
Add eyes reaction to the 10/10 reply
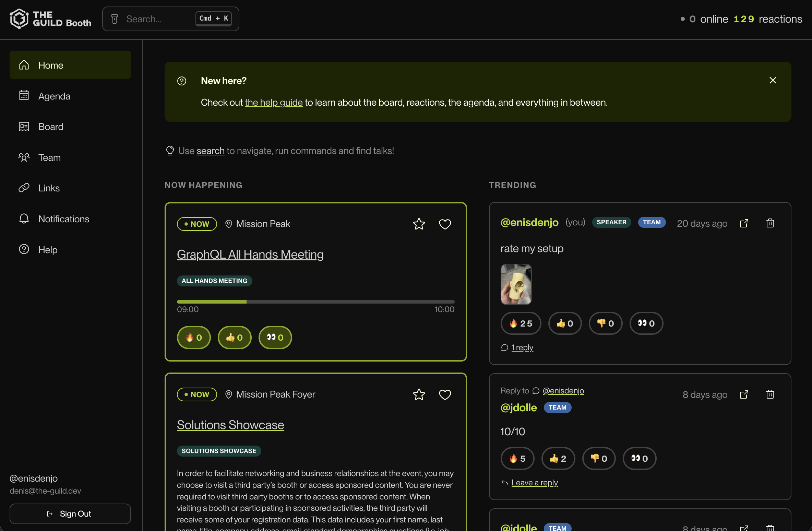640,458
